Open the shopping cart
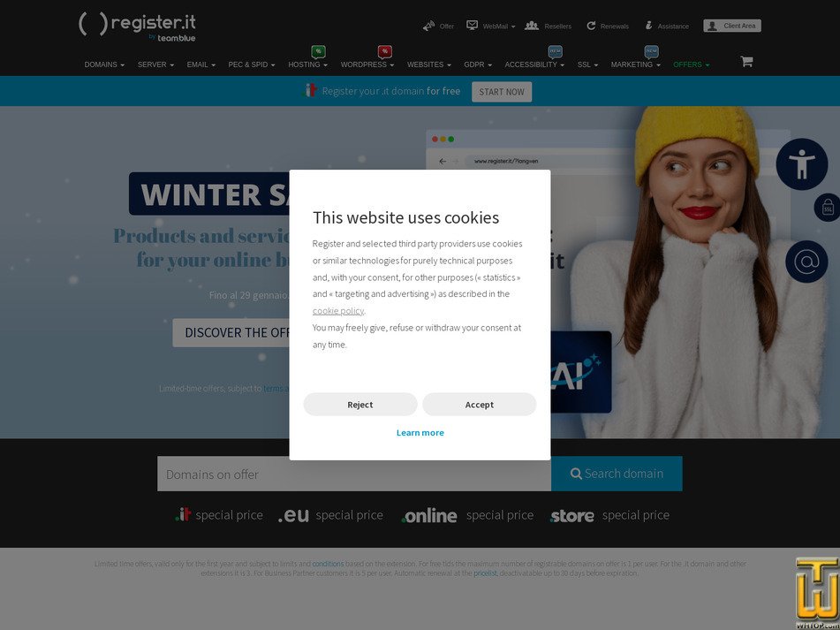 point(746,61)
